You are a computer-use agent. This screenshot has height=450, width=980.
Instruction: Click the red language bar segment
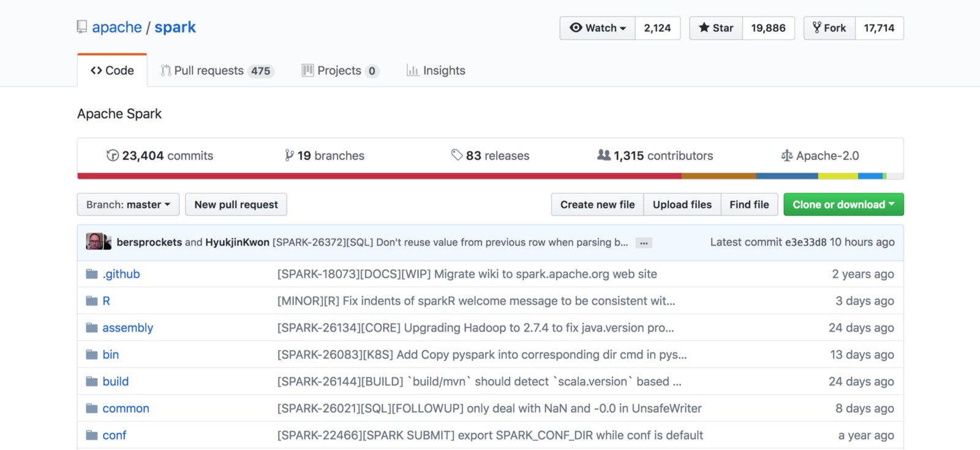click(x=380, y=176)
